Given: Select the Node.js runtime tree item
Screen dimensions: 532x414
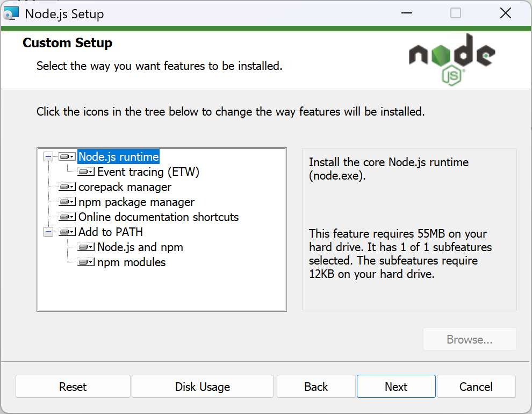Looking at the screenshot, I should pos(118,157).
